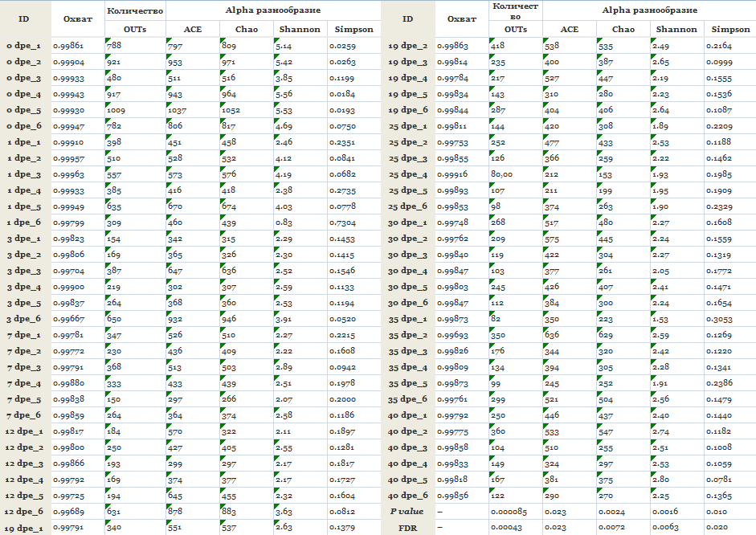Select Simpson value 0.2351 in row 1 dpe_1
Image resolution: width=756 pixels, height=535 pixels.
(x=342, y=142)
